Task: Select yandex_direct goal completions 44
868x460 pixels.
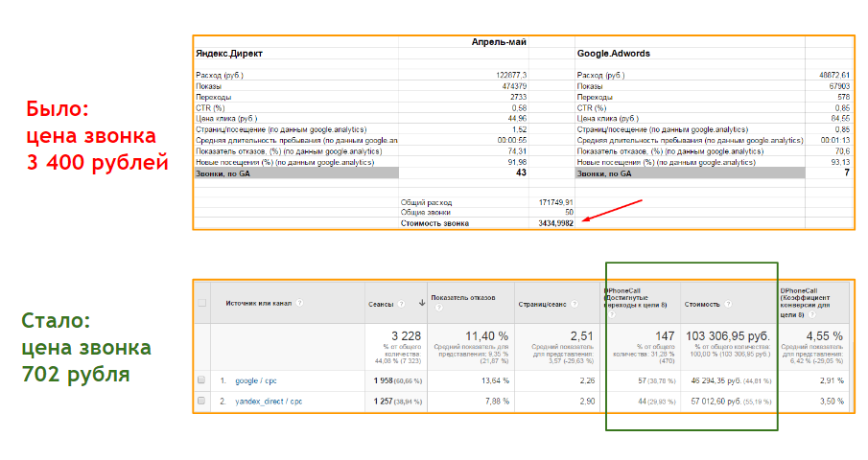Action: point(643,402)
